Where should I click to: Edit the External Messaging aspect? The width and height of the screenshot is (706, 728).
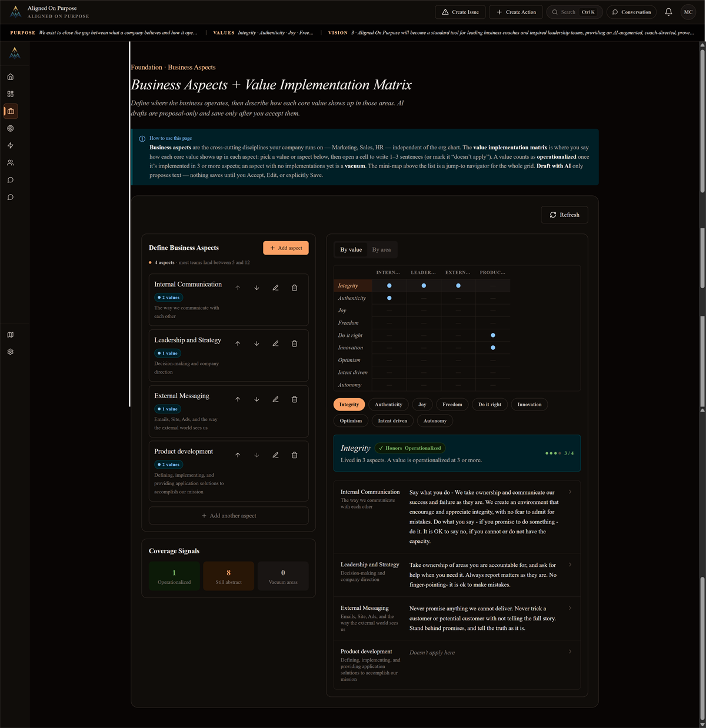tap(275, 399)
